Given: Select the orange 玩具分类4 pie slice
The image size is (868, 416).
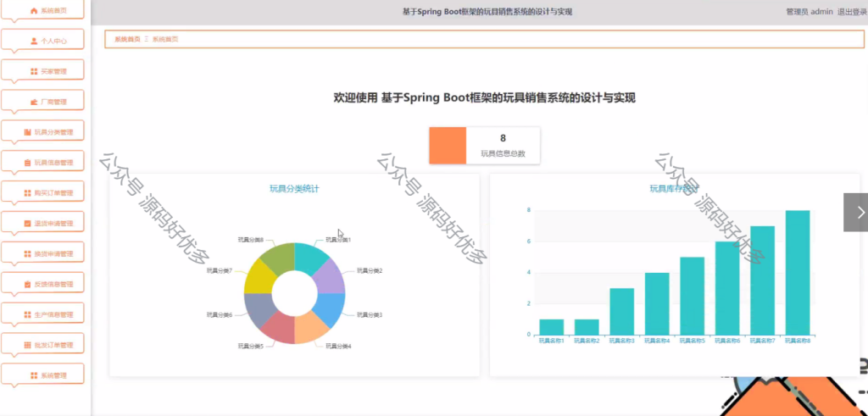Looking at the screenshot, I should point(310,330).
